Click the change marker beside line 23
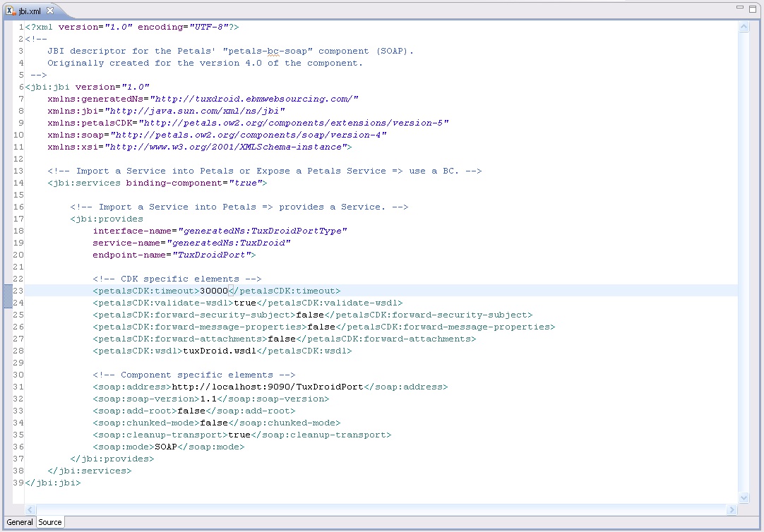The height and width of the screenshot is (532, 764). pyautogui.click(x=8, y=291)
